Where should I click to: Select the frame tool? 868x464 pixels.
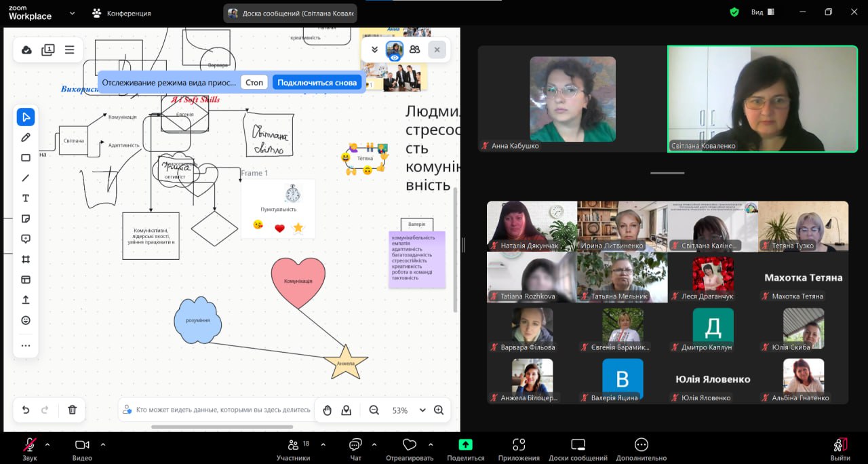coord(26,259)
